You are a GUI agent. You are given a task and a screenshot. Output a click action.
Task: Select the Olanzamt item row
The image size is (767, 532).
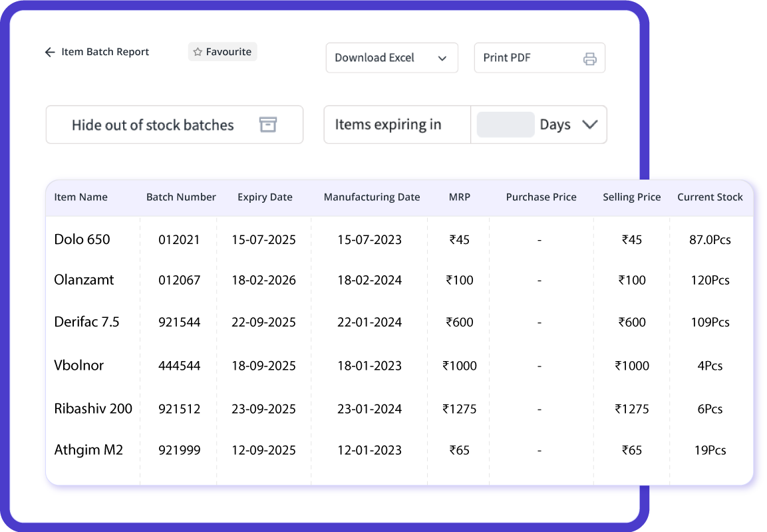pyautogui.click(x=399, y=280)
